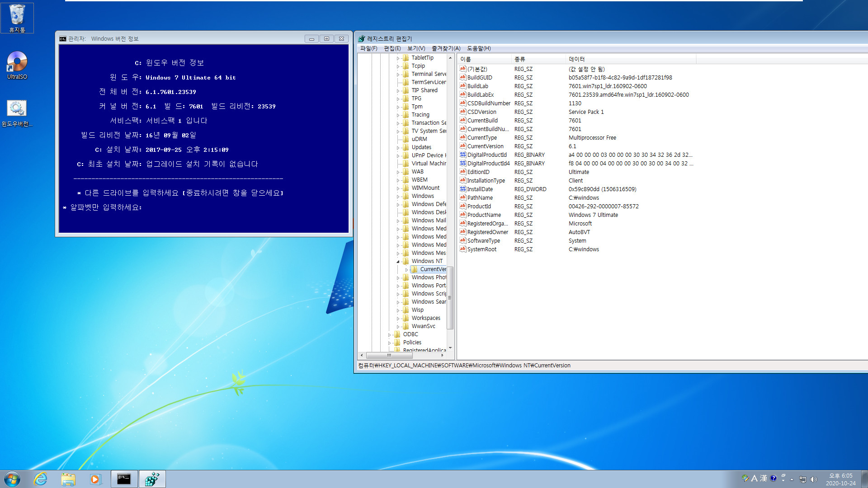
Task: Switch to Registry Editor taskbar button
Action: tap(152, 479)
